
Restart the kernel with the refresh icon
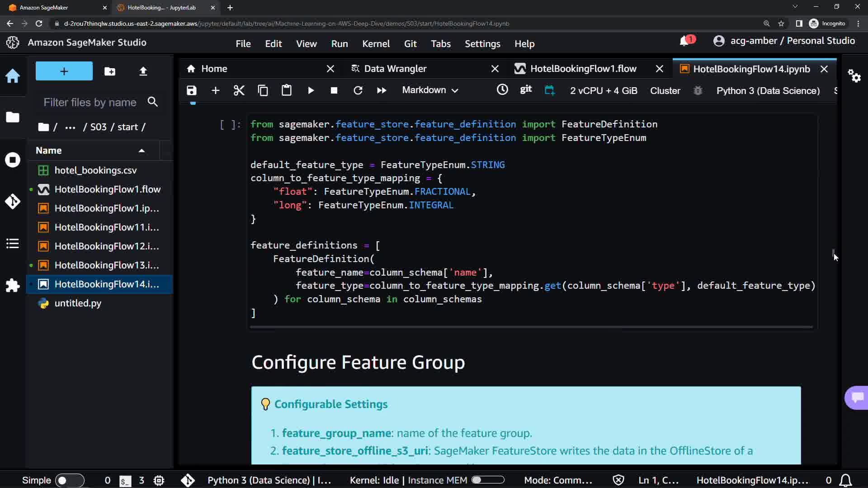pos(358,90)
